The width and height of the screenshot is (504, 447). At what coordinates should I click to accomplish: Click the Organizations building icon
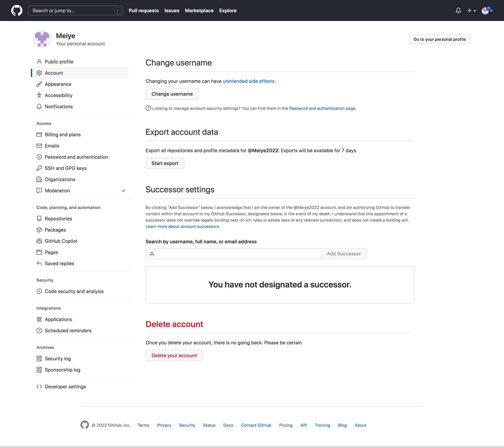pos(39,179)
